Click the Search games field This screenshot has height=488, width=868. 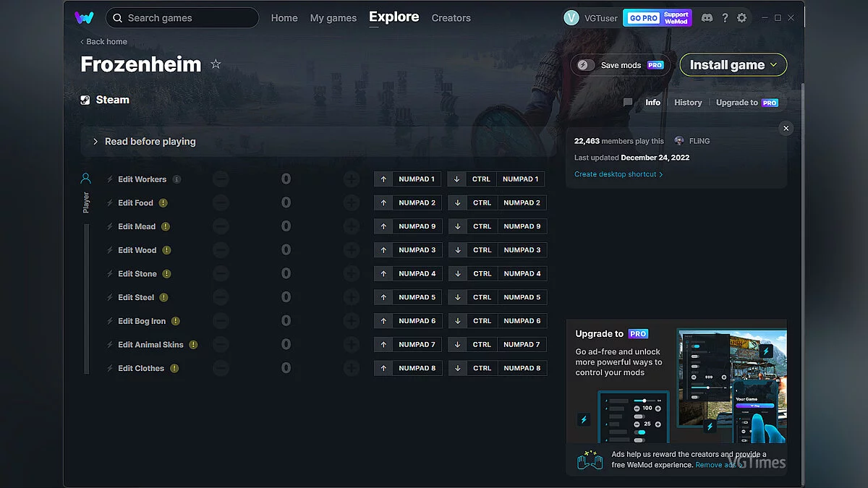point(182,17)
